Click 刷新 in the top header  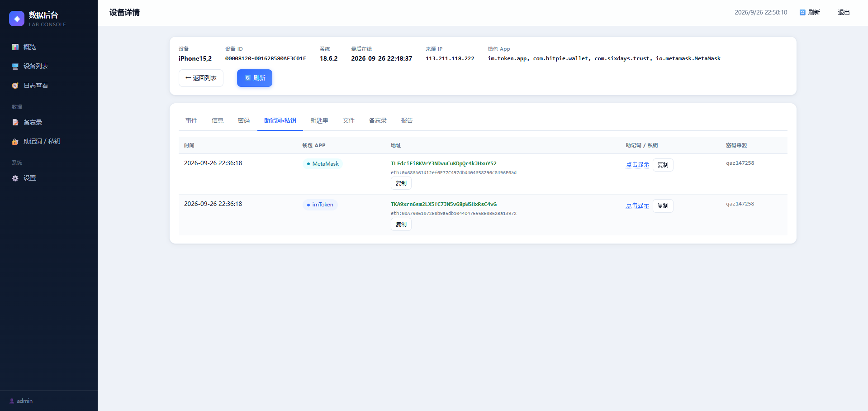point(810,12)
